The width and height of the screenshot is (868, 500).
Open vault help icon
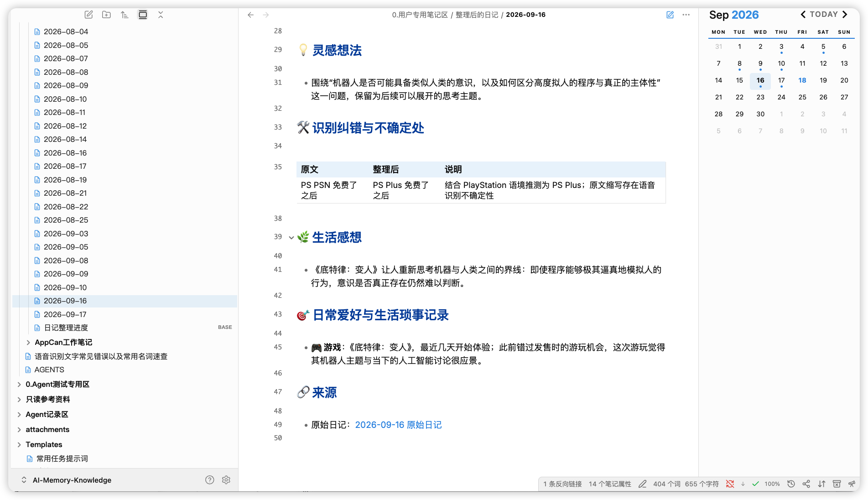[x=209, y=479]
